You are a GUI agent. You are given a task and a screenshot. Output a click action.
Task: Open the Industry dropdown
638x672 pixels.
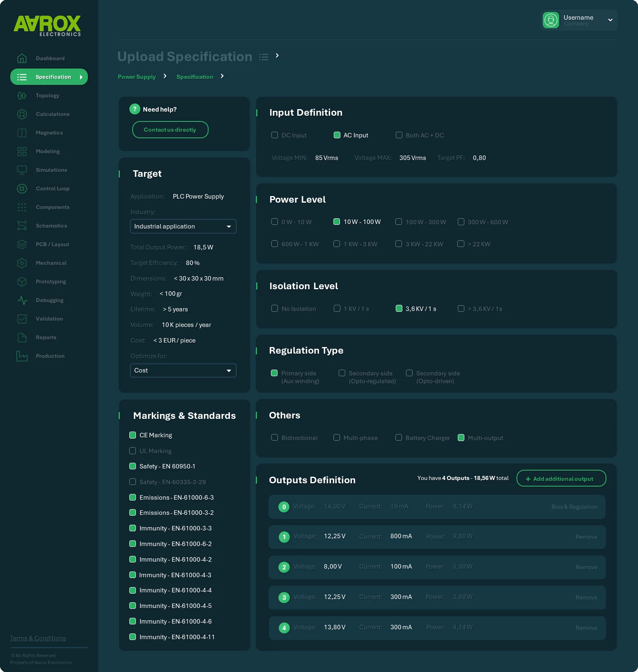click(183, 226)
